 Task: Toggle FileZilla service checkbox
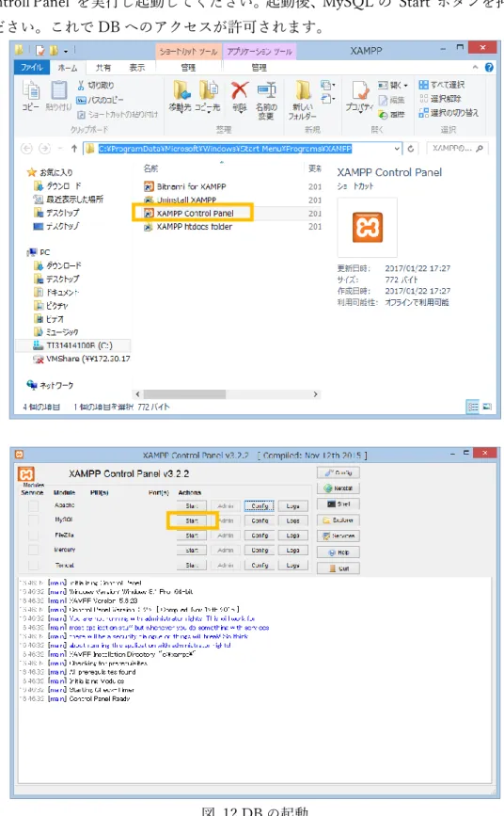click(x=33, y=535)
